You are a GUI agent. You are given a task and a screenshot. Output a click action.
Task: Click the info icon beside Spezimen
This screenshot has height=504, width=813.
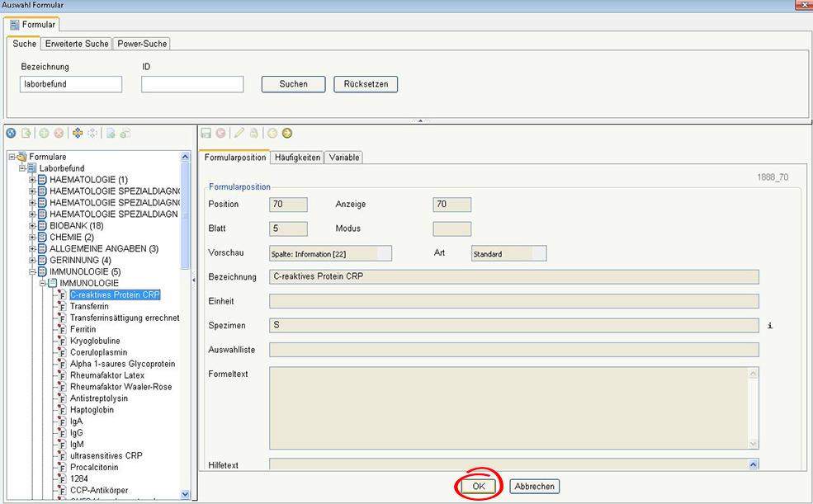coord(770,326)
